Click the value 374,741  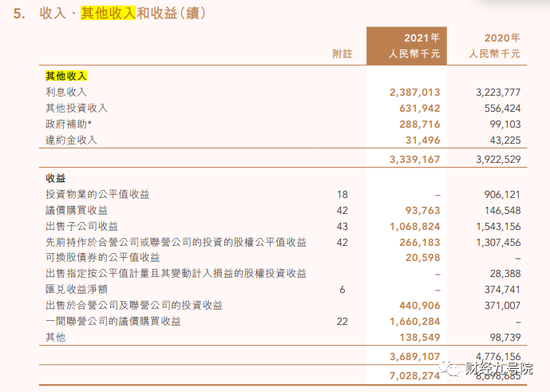[502, 290]
